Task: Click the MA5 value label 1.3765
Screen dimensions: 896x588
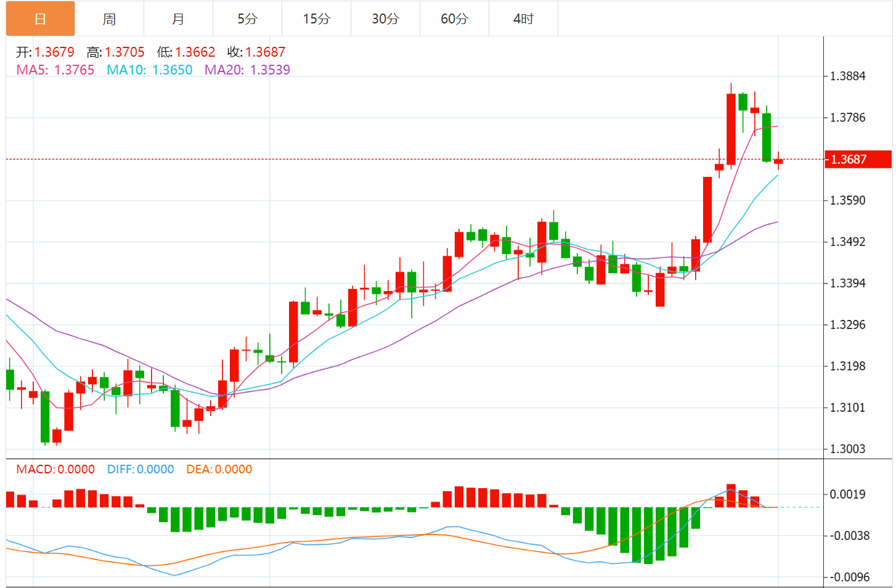Action: coord(55,70)
